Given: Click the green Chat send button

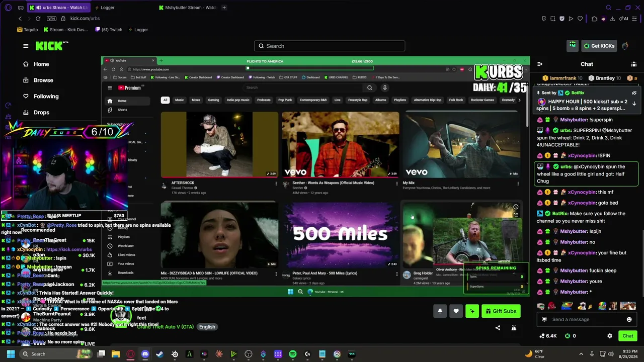Looking at the screenshot, I should coord(628,336).
